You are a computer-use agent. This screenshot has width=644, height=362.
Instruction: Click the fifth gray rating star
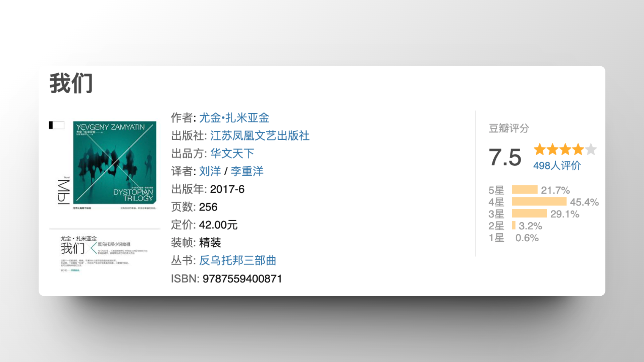click(x=591, y=149)
